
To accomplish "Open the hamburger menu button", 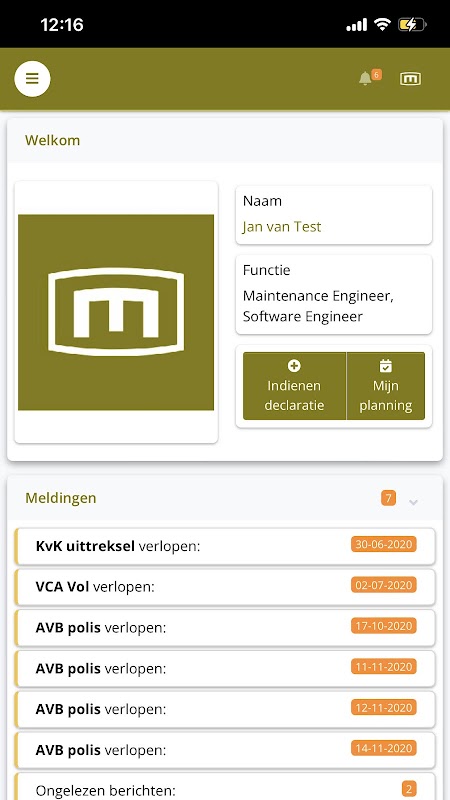I will (x=32, y=79).
